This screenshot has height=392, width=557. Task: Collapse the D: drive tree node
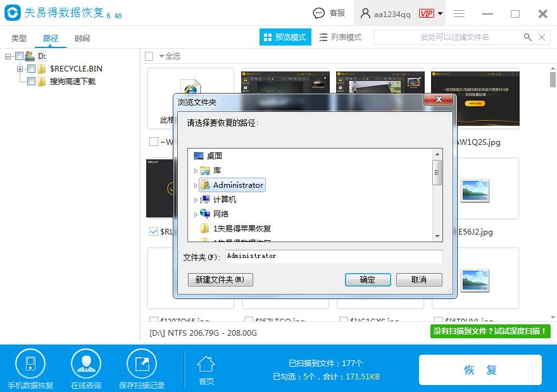click(x=8, y=56)
